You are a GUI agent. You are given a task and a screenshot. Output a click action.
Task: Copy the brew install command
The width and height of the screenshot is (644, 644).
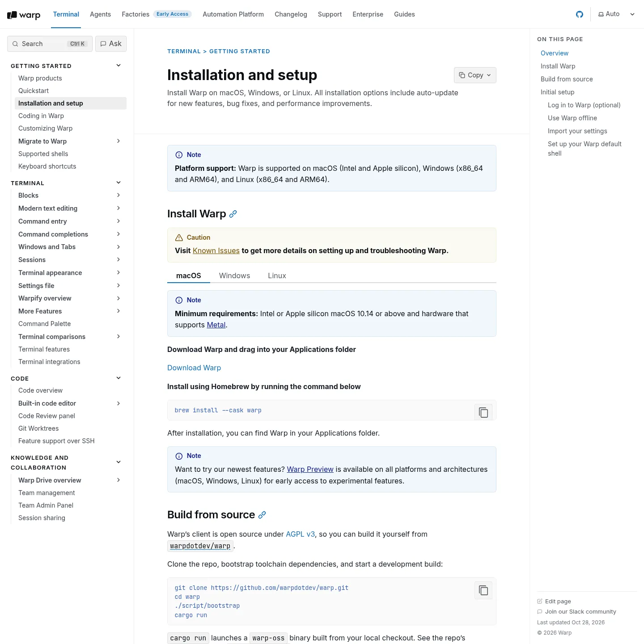coord(483,412)
